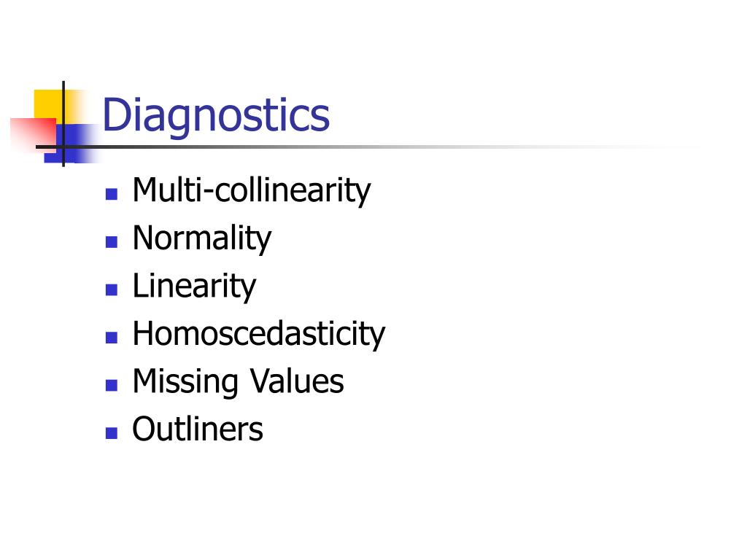The image size is (747, 560).
Task: Click the blue bullet beside Outliners
Action: tap(112, 433)
